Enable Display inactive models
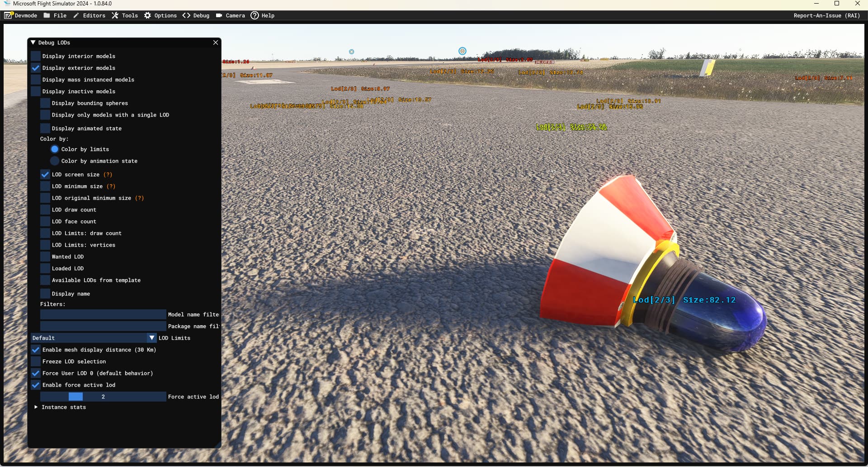 36,91
